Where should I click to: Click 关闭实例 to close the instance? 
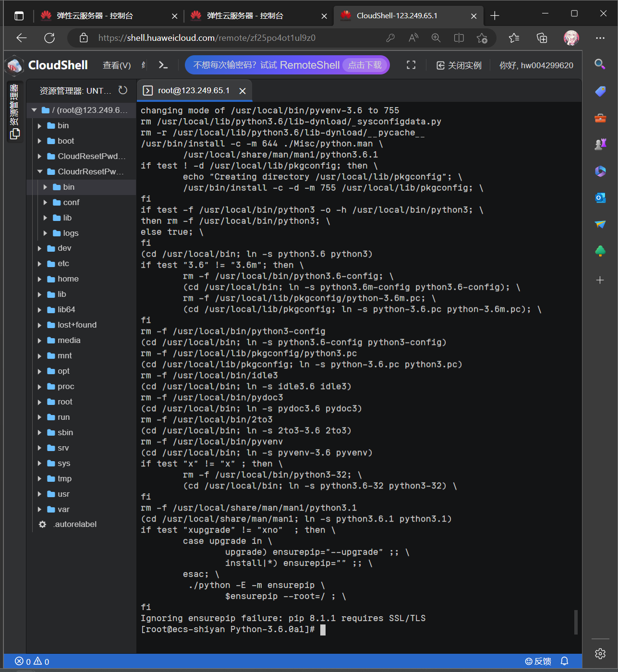pyautogui.click(x=459, y=65)
